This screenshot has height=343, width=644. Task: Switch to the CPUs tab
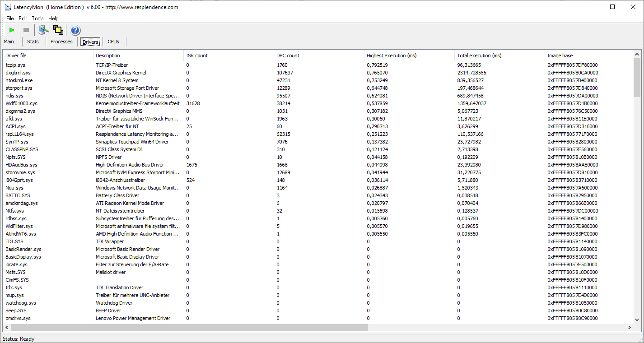pos(113,42)
